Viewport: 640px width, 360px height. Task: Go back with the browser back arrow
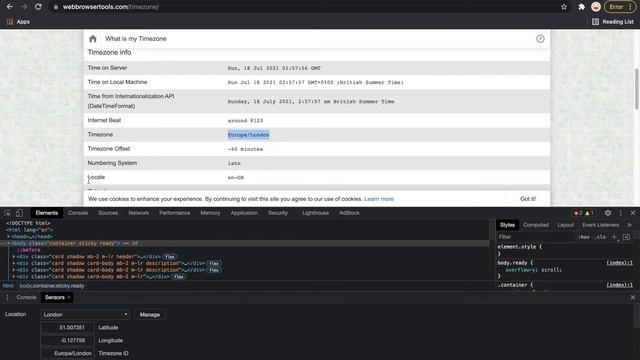pos(9,7)
